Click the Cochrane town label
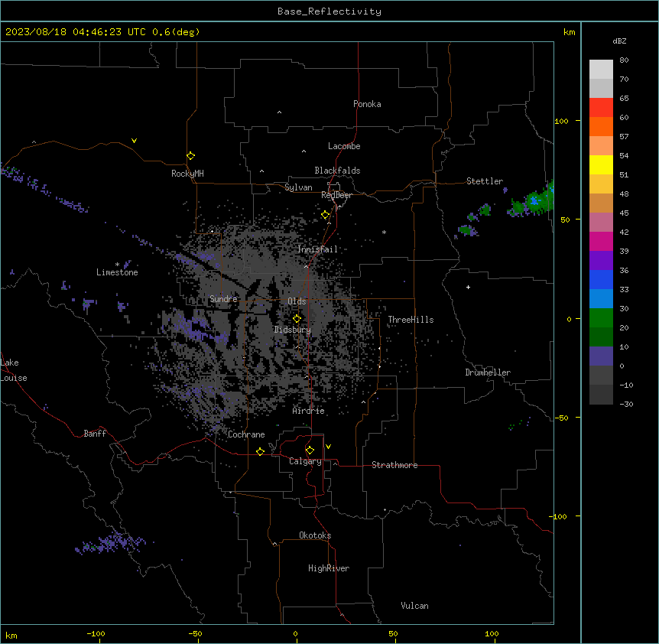659x644 pixels. 246,434
